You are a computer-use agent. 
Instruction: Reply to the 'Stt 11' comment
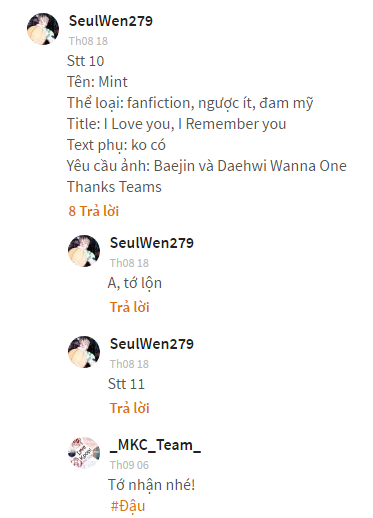coord(129,408)
